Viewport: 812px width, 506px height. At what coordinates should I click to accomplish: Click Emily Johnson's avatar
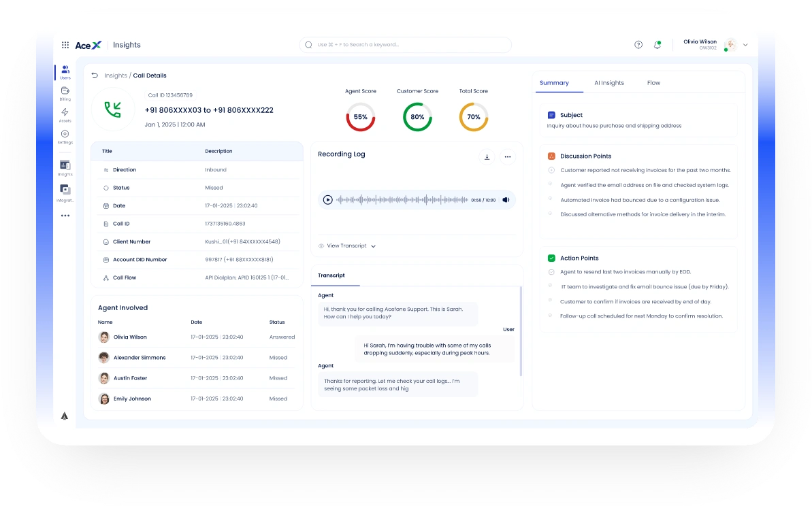tap(104, 399)
